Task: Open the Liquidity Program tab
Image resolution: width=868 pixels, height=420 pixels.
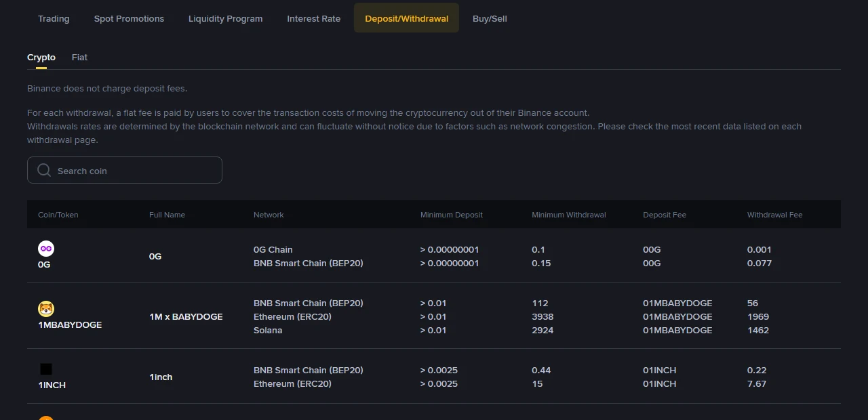Action: point(226,18)
